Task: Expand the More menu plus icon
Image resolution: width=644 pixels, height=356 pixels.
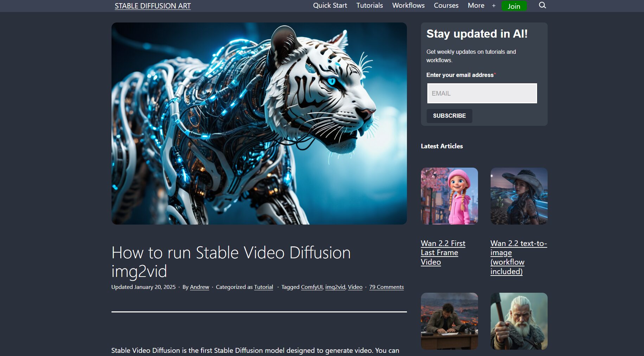Action: click(494, 6)
